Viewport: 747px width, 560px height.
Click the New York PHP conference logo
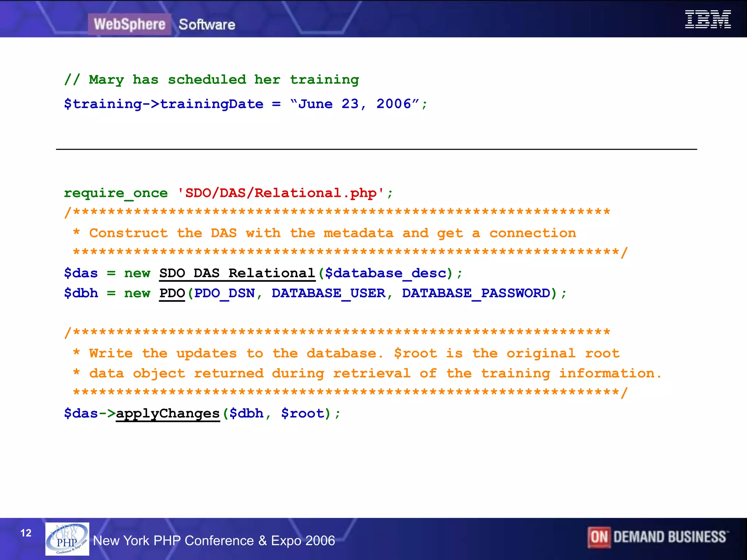pos(67,539)
